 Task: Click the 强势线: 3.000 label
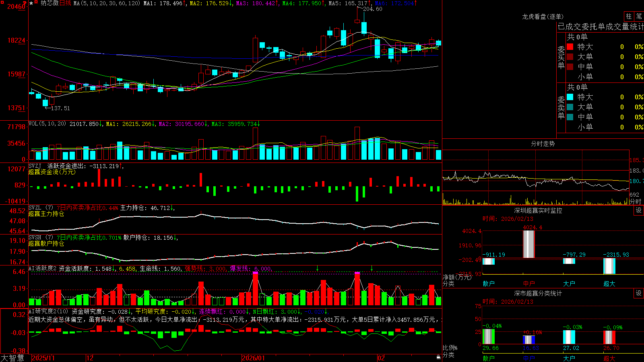(x=205, y=268)
